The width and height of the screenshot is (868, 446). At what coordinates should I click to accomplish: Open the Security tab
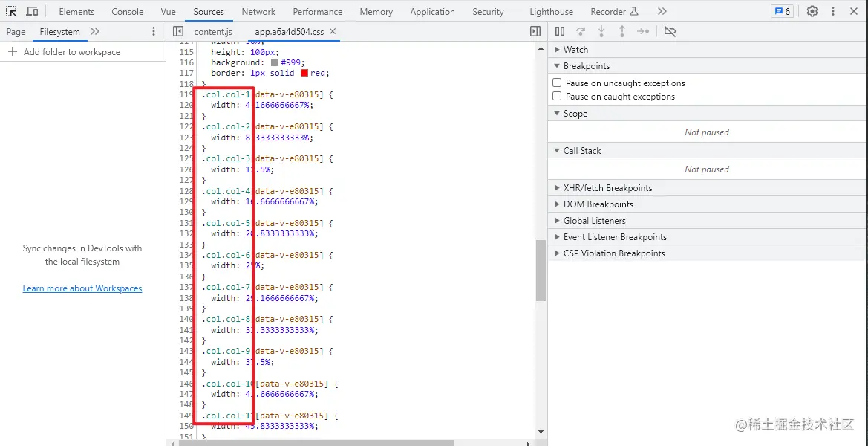tap(489, 12)
